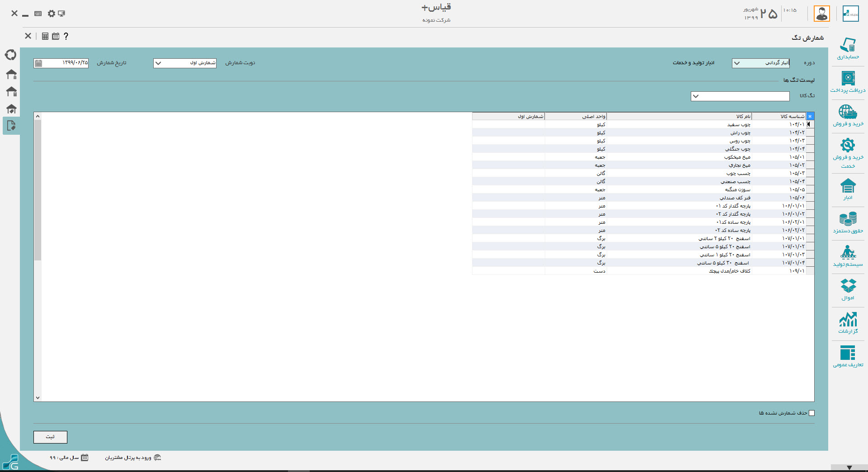Open help question mark in form toolbar

click(66, 36)
